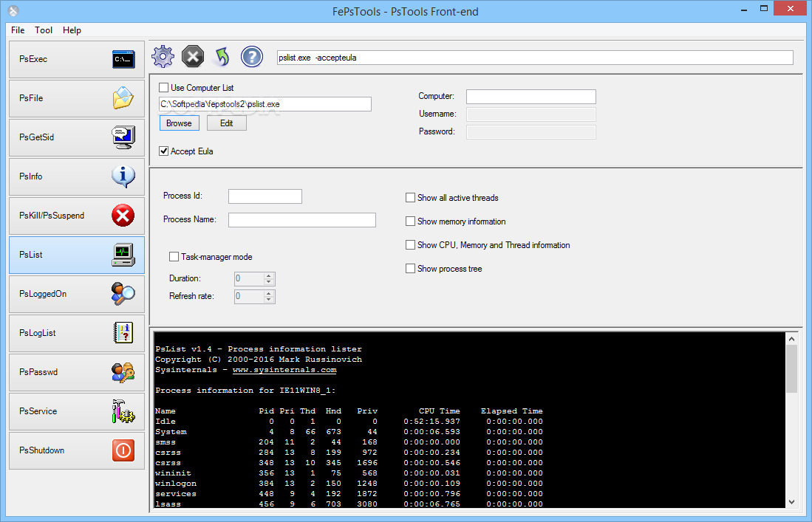Switch to the PsInfo tool

pyautogui.click(x=77, y=176)
